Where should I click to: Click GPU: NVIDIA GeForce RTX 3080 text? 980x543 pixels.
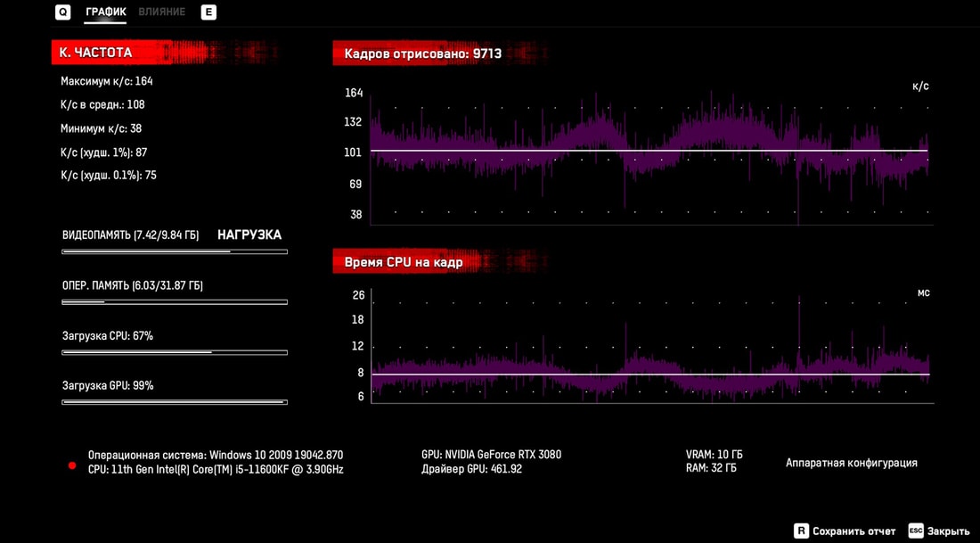[x=491, y=455]
